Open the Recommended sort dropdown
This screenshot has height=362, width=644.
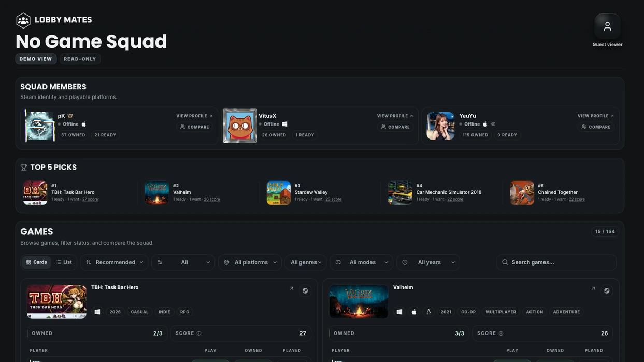pyautogui.click(x=115, y=262)
